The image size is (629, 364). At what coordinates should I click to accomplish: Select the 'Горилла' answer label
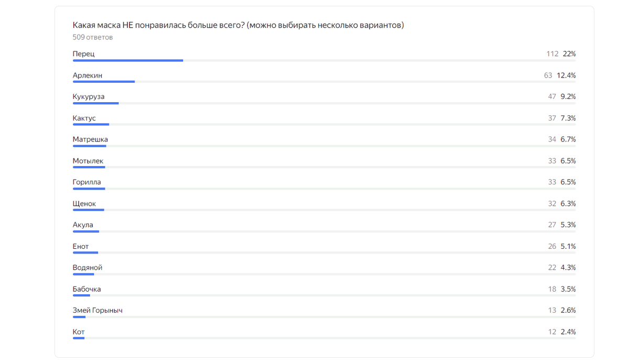coord(87,182)
